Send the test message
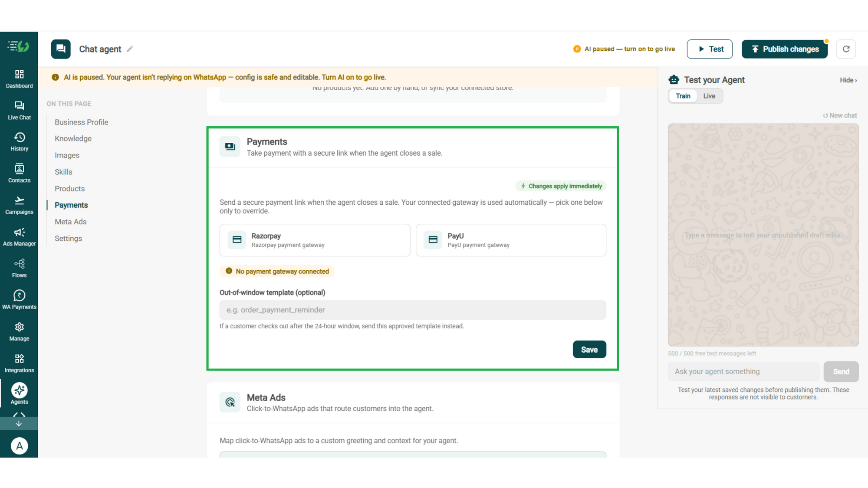 click(x=841, y=372)
